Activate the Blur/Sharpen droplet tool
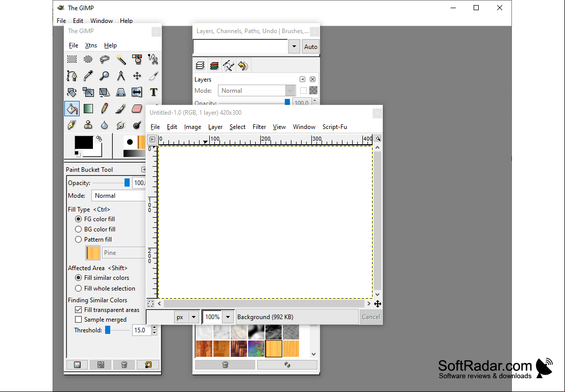Screen dimensions: 565x392 105,125
